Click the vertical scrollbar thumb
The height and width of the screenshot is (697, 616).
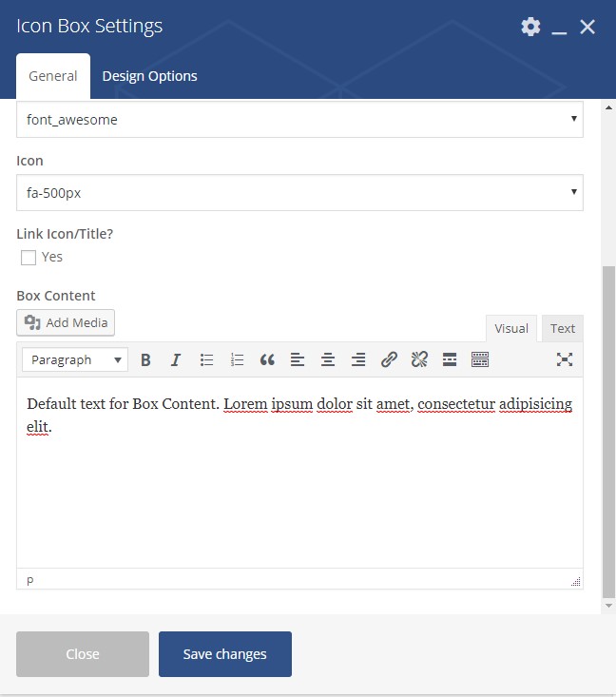pos(609,432)
